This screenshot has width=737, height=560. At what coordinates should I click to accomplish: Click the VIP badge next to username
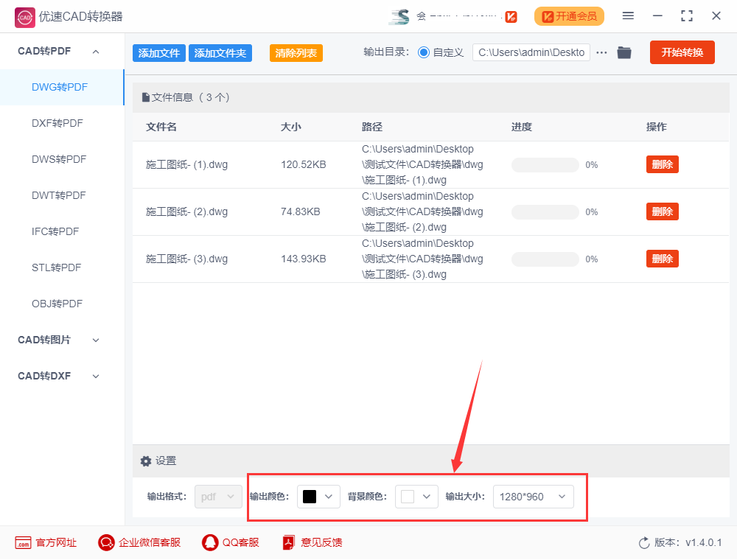click(x=511, y=17)
